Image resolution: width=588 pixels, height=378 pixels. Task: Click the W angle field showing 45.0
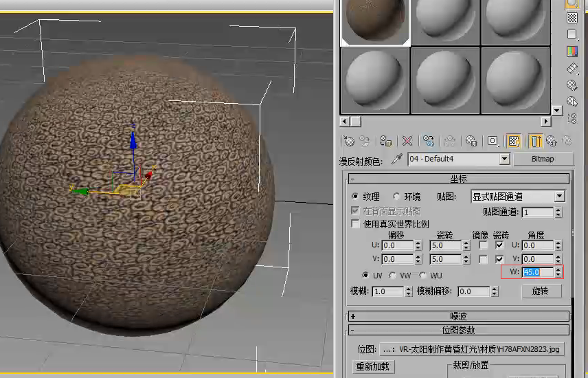click(538, 272)
